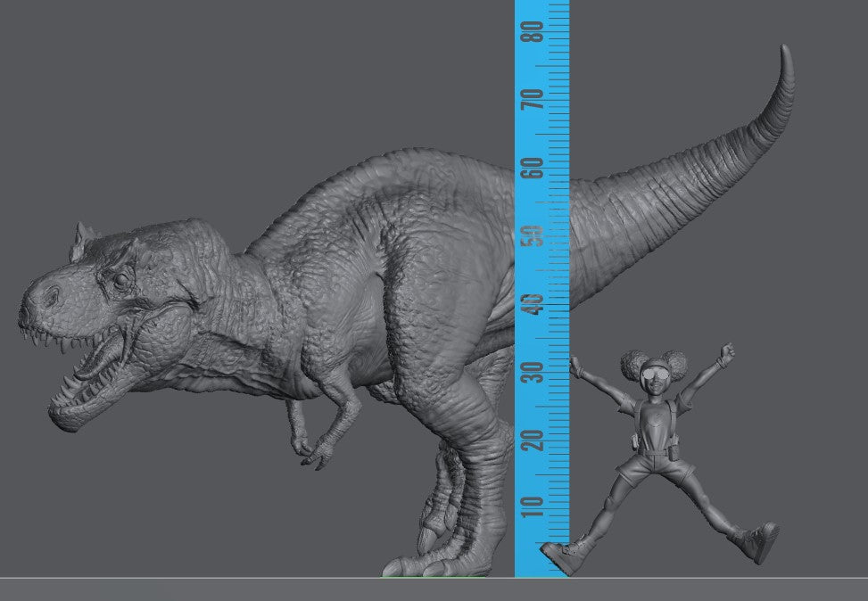
Task: Select the 20 mark on the ruler
Action: pos(536,440)
